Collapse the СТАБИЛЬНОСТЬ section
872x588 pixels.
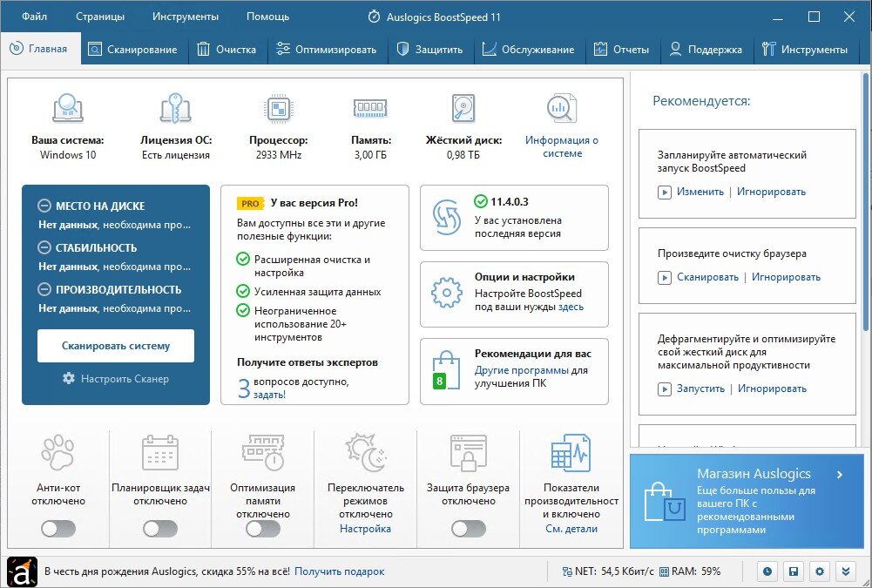44,247
